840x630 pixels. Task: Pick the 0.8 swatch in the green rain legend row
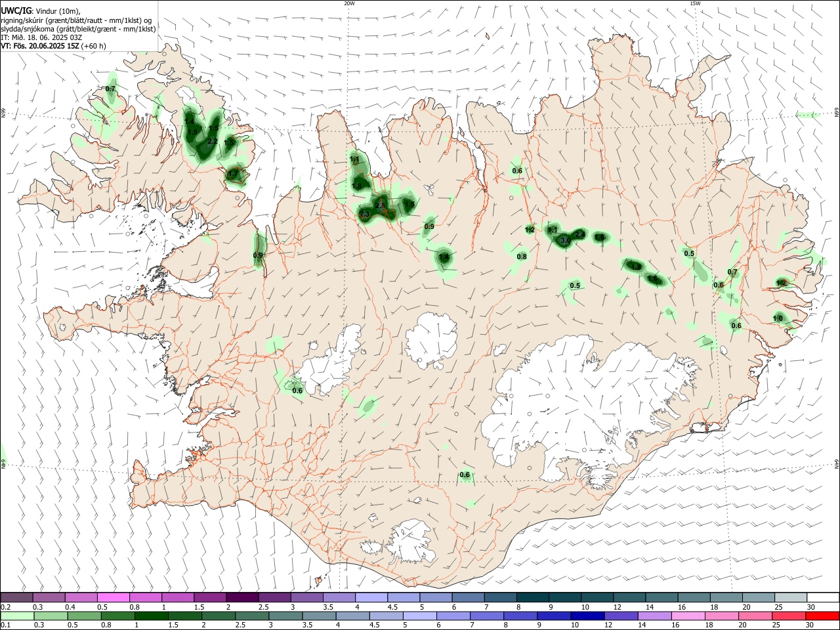[x=118, y=616]
